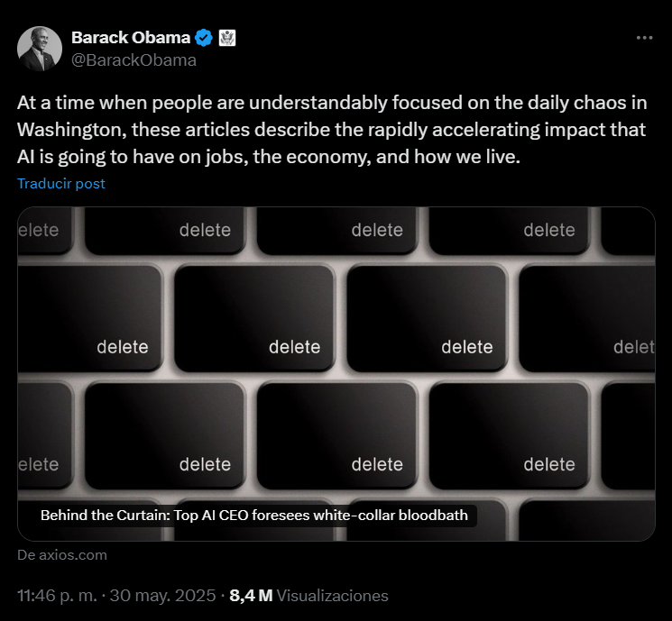Click the bottom-row delete key at right

click(509, 435)
